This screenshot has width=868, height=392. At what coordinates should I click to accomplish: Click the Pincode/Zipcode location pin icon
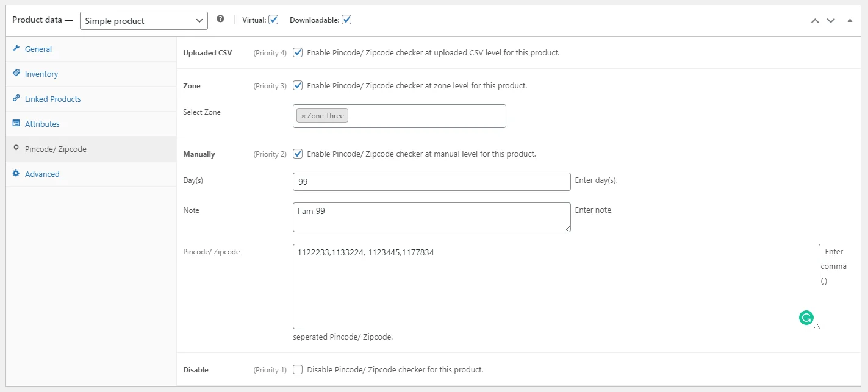coord(16,149)
